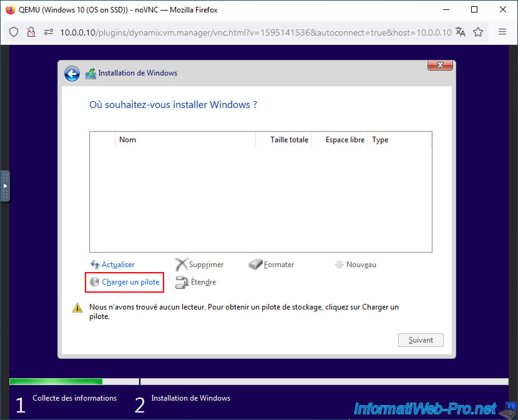Click the Firefox logo in title bar
This screenshot has height=420, width=518.
[x=10, y=9]
